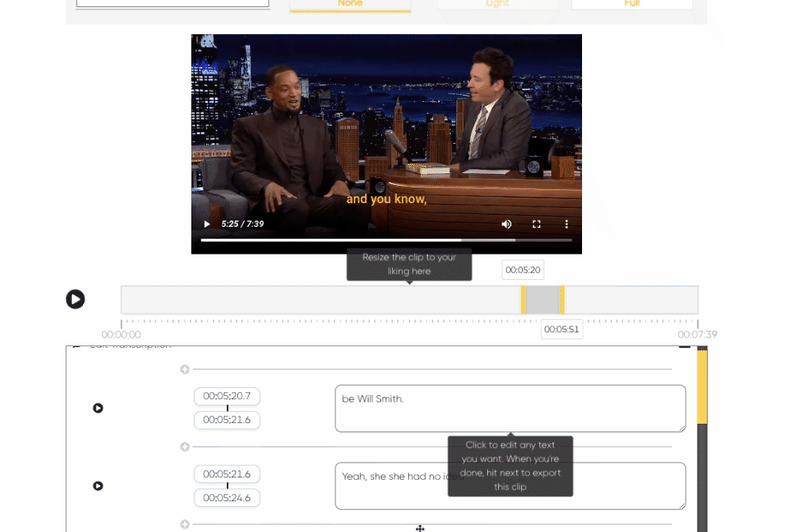790x532 pixels.
Task: Edit start time 00:05:21.6 of second segment
Action: [x=227, y=474]
